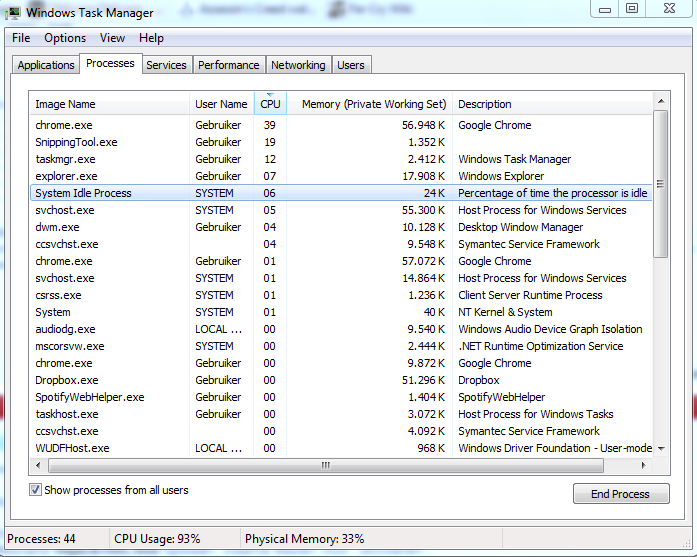This screenshot has width=697, height=557.
Task: Select chrome.exe with 57.072 K memory
Action: point(341,261)
